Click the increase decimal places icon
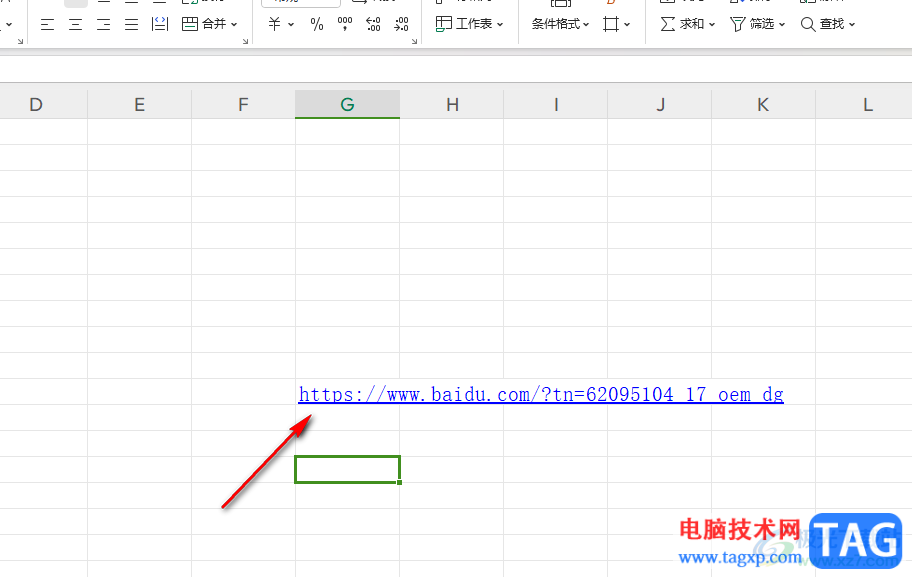This screenshot has height=577, width=912. click(373, 24)
